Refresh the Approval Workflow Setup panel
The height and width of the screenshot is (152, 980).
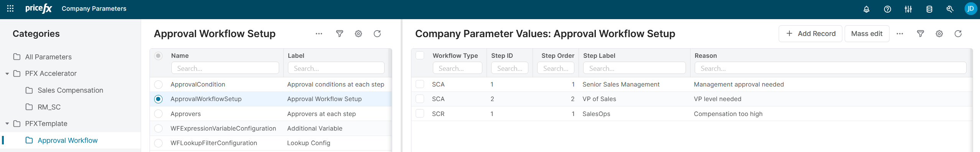(377, 34)
